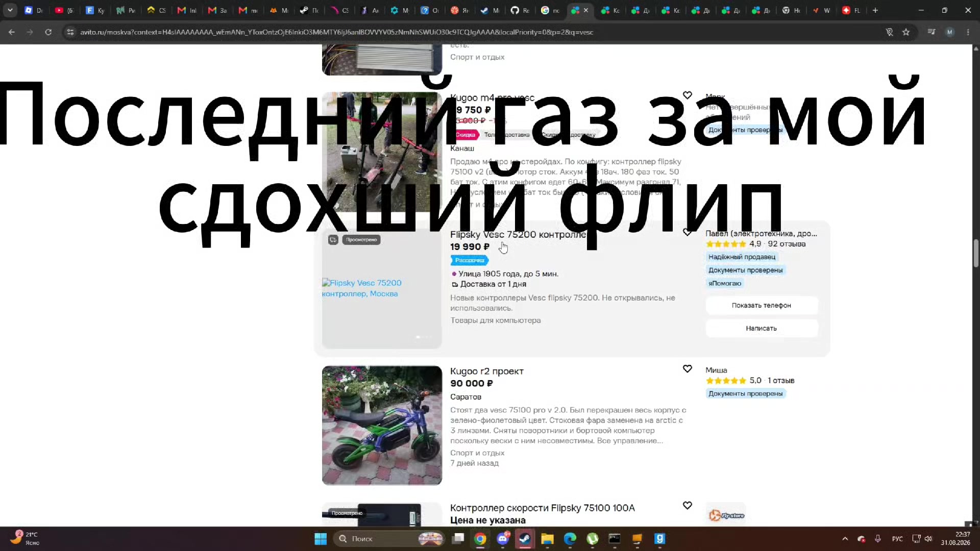
Task: Open Windows Start menu
Action: [321, 539]
